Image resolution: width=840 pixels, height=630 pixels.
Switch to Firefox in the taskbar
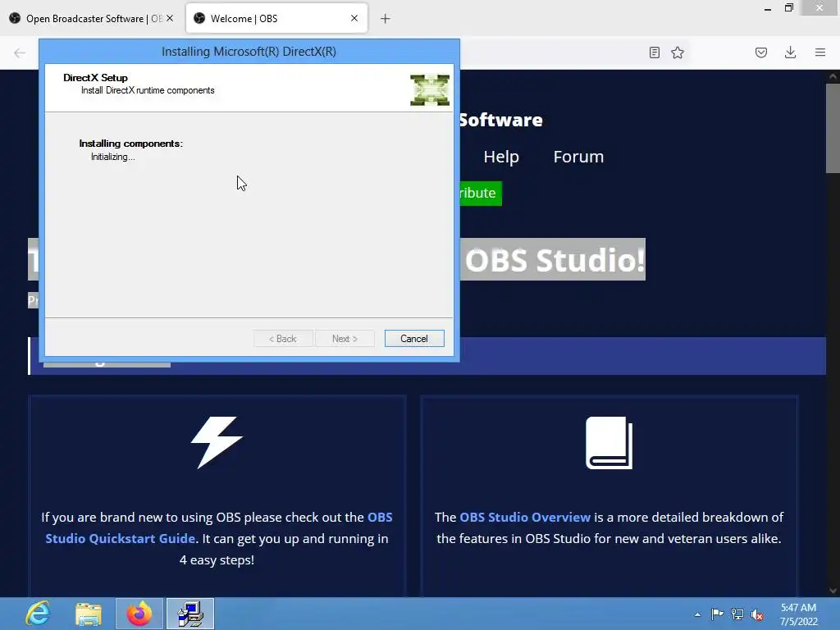[139, 614]
